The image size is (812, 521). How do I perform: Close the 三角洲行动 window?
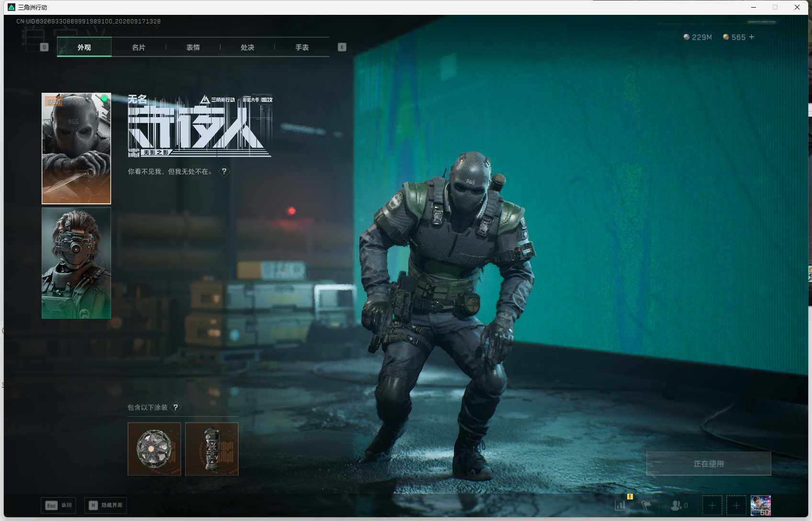pos(797,7)
